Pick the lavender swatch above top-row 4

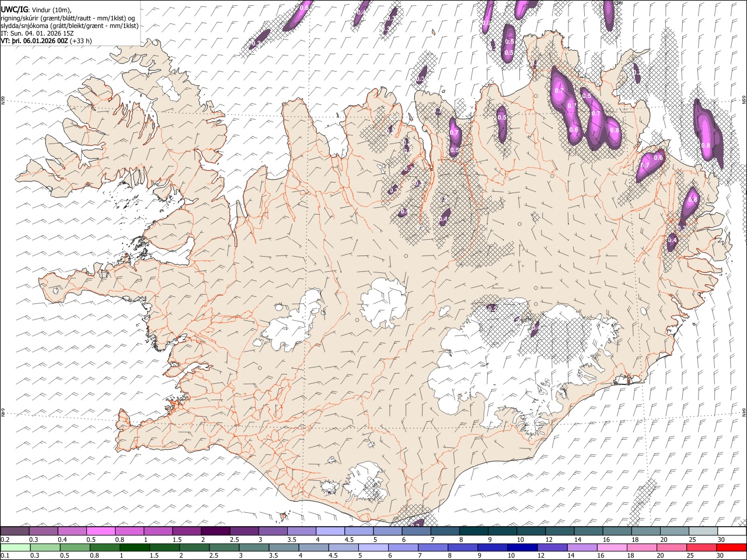[330, 531]
